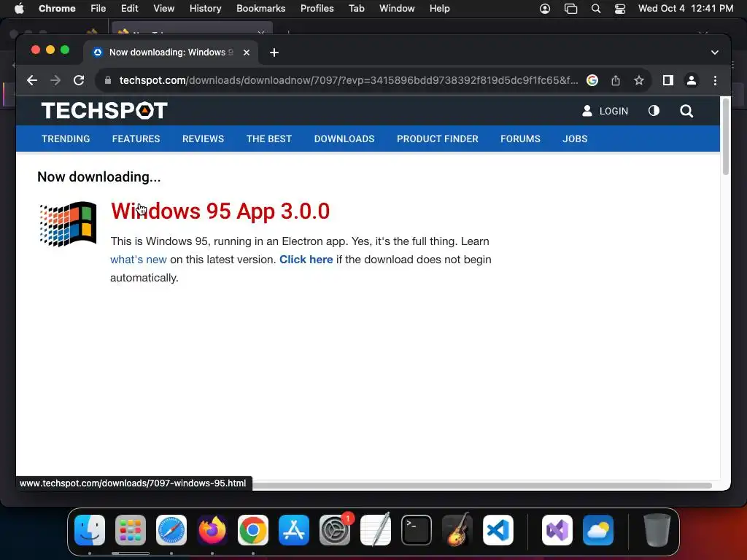The width and height of the screenshot is (747, 560).
Task: Click the share page icon
Action: pos(616,80)
